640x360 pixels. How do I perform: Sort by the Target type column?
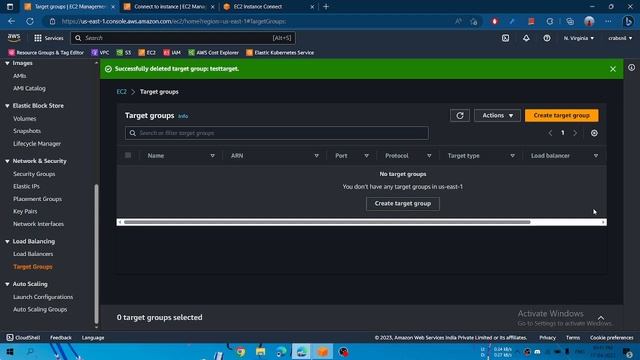click(x=512, y=156)
